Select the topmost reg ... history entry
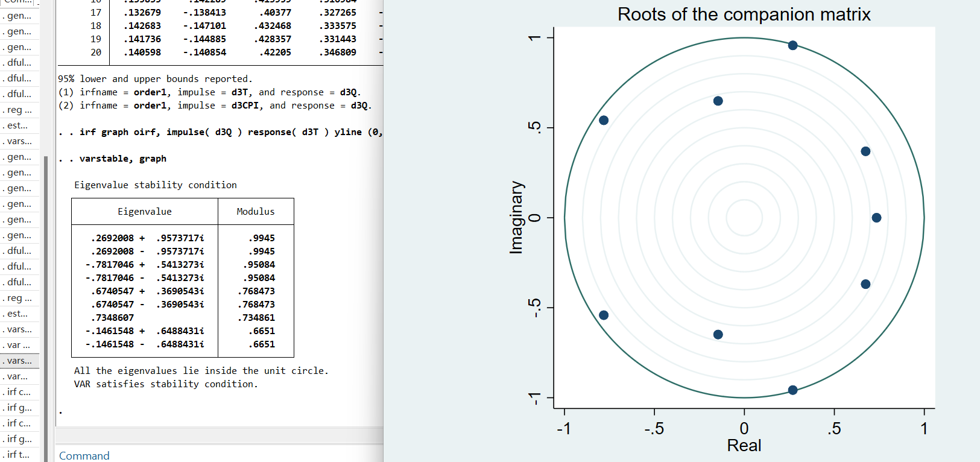Screen dimensions: 980x462 (x=19, y=110)
